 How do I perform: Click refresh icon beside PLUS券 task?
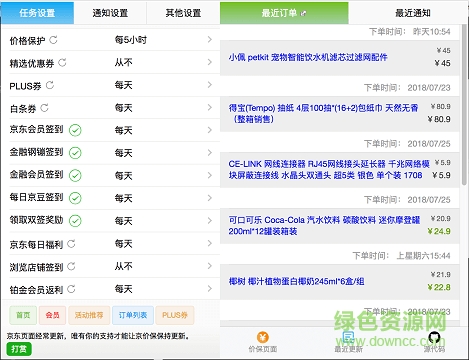[x=50, y=85]
